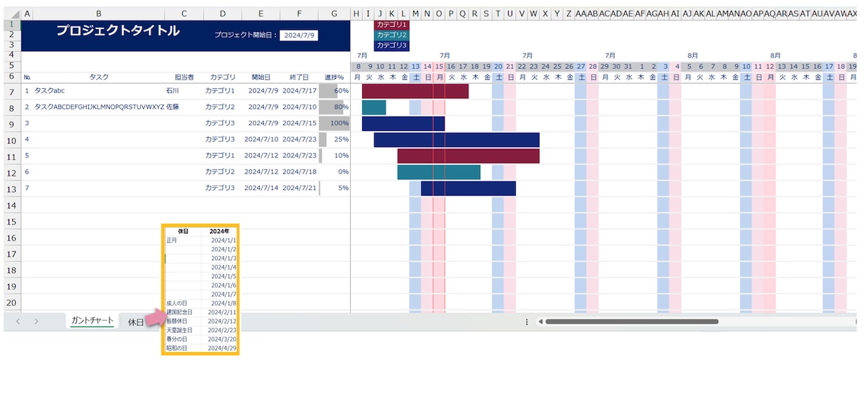
Task: Select the カテゴリ2 legend color cell
Action: (391, 35)
